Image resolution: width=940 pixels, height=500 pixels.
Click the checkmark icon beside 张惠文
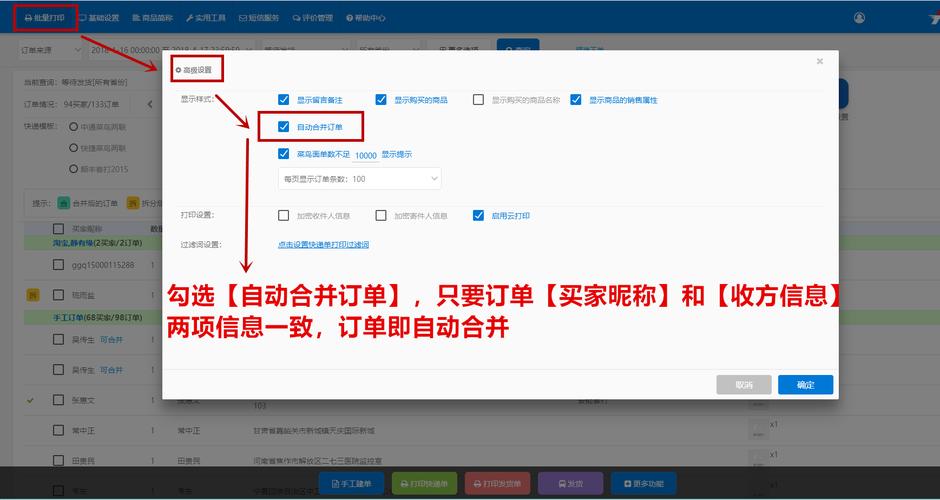[x=31, y=400]
